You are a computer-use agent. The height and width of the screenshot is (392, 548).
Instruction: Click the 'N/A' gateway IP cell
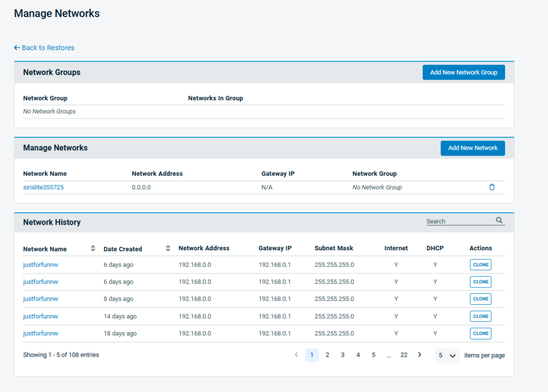(x=267, y=188)
